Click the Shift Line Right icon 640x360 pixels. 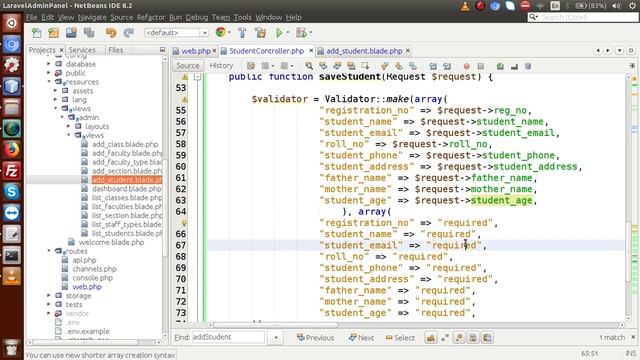[x=447, y=66]
